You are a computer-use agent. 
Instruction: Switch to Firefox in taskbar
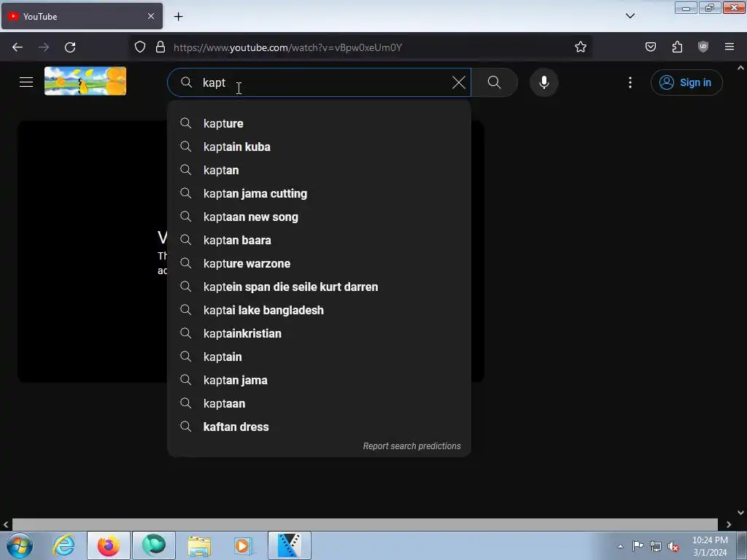click(109, 545)
